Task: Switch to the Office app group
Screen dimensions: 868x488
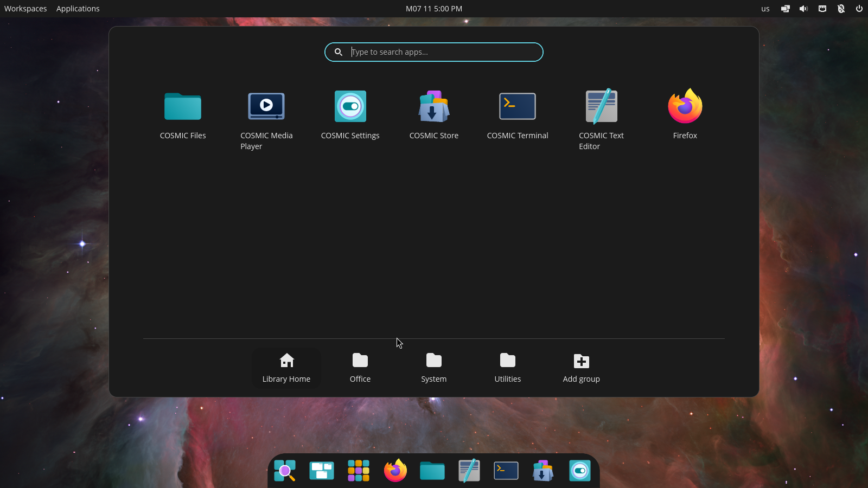Action: pyautogui.click(x=360, y=368)
